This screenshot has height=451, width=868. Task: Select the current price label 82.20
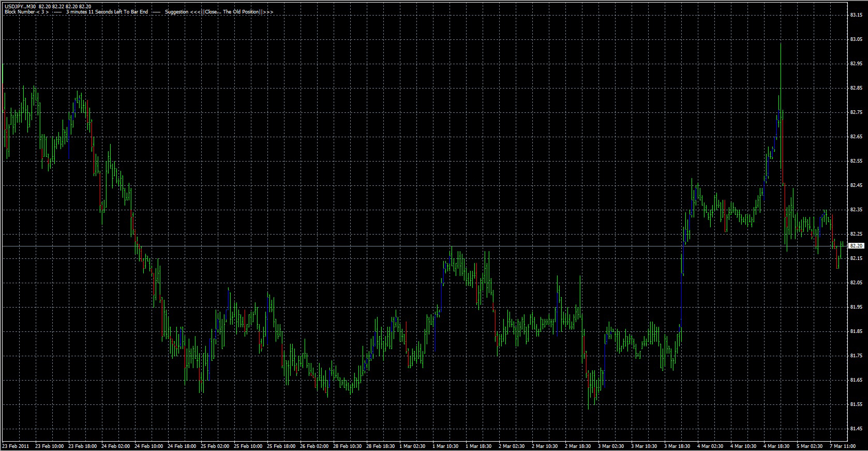point(857,246)
